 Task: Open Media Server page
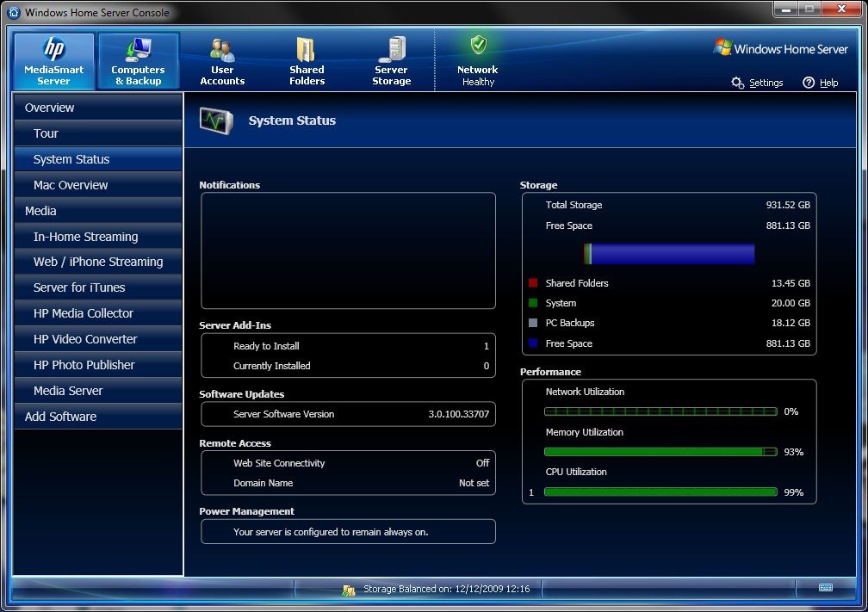pos(98,391)
